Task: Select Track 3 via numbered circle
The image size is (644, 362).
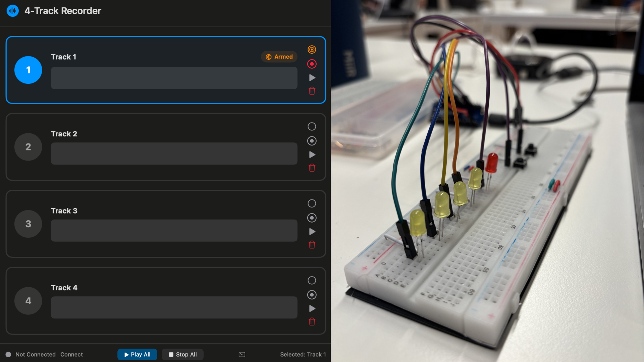Action: tap(28, 224)
